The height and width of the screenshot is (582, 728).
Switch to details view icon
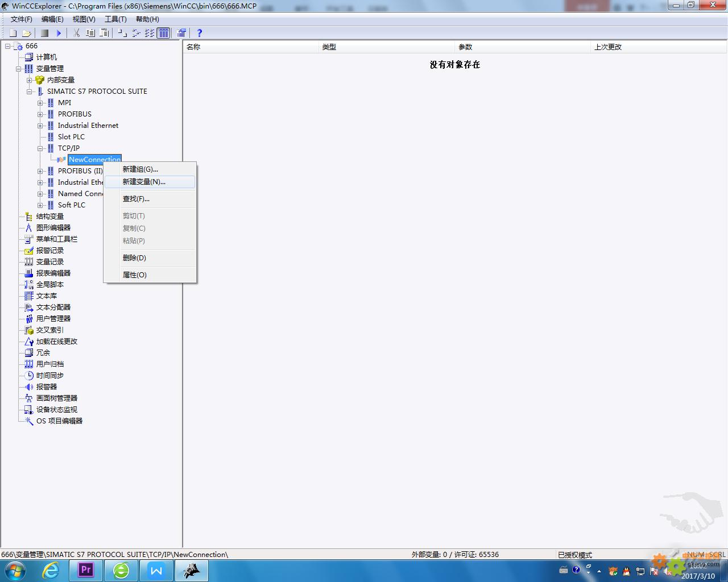pos(164,33)
